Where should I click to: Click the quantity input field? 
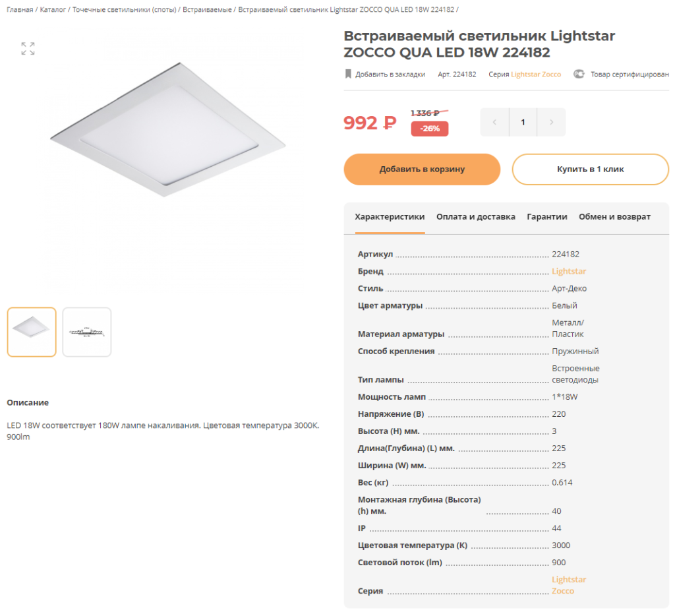523,122
